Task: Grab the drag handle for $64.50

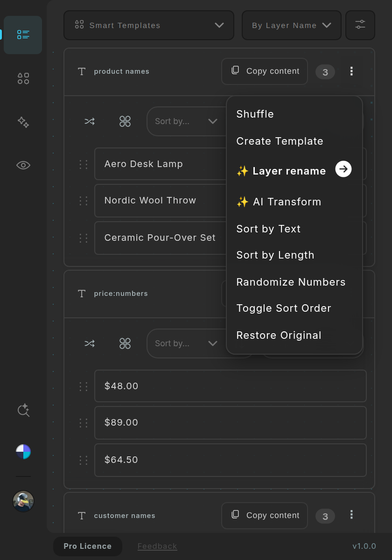Action: pos(84,460)
